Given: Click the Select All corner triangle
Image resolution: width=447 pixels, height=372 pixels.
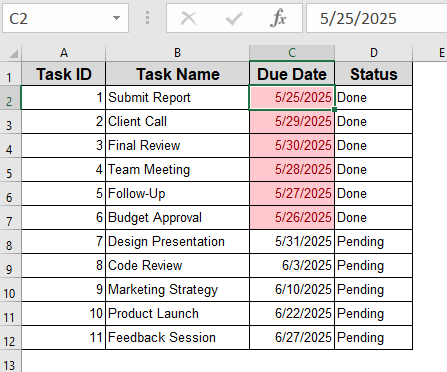Looking at the screenshot, I should click(x=13, y=53).
